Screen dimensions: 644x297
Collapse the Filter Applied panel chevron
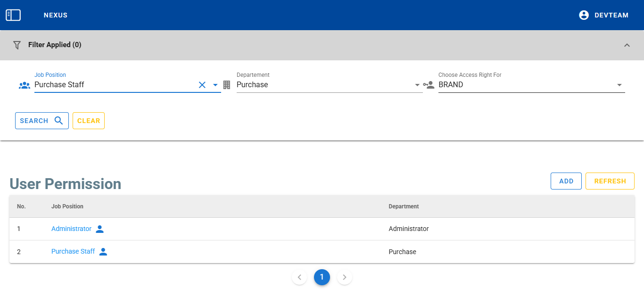(x=627, y=45)
